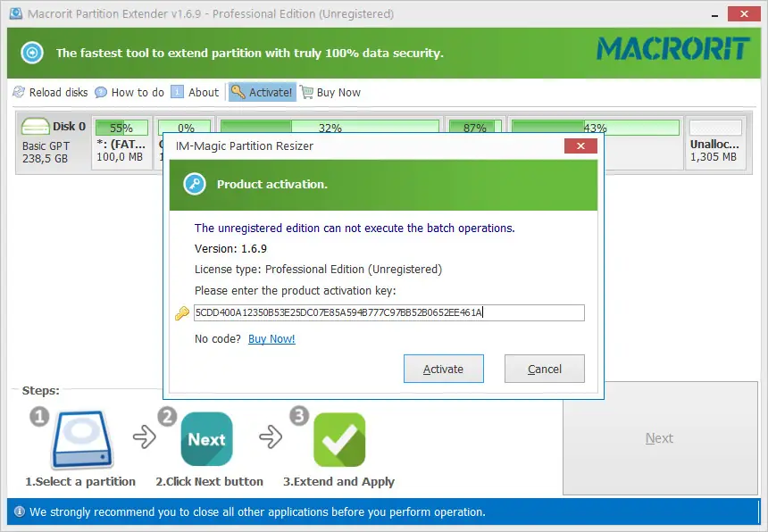Click the yellow key Activate! icon
Image resolution: width=768 pixels, height=532 pixels.
[238, 92]
